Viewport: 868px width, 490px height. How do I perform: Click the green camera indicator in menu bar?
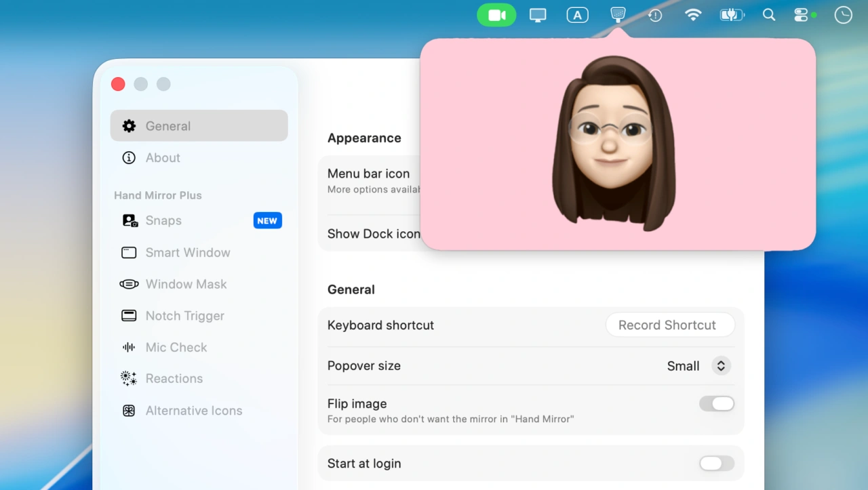[x=496, y=15]
